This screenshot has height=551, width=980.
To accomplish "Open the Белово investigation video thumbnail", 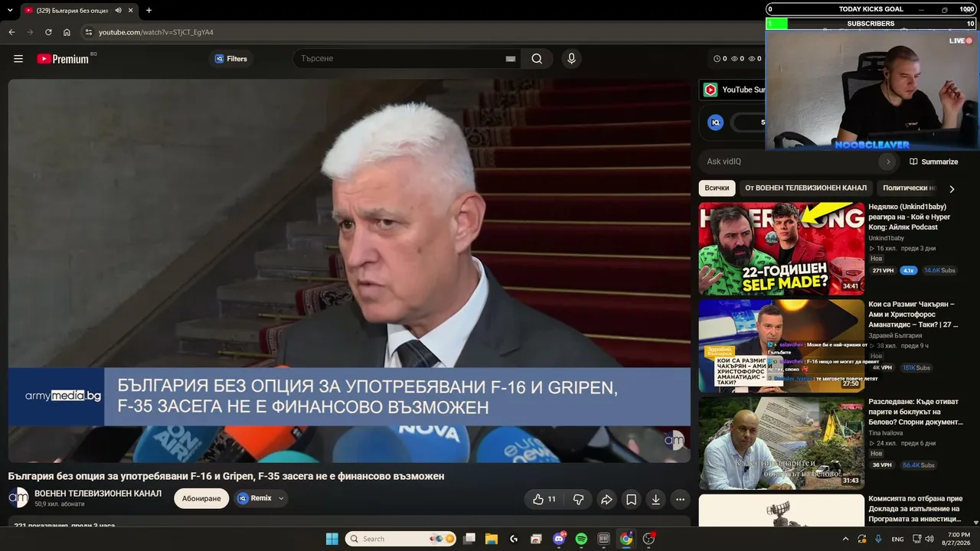I will pyautogui.click(x=782, y=443).
